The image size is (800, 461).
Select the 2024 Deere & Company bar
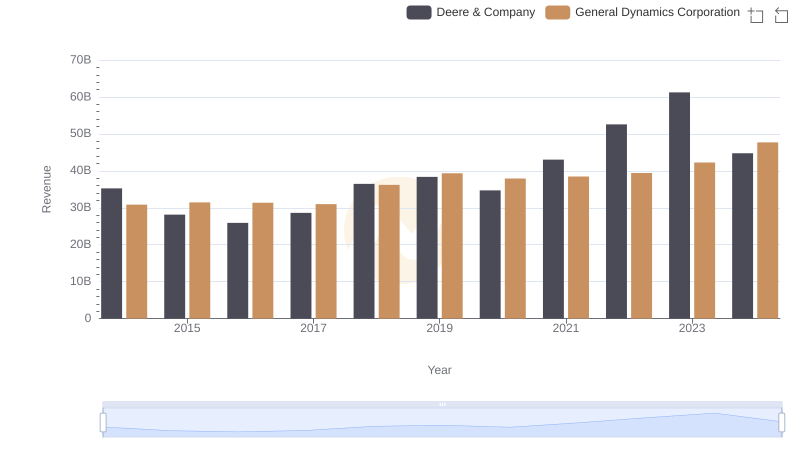point(742,236)
